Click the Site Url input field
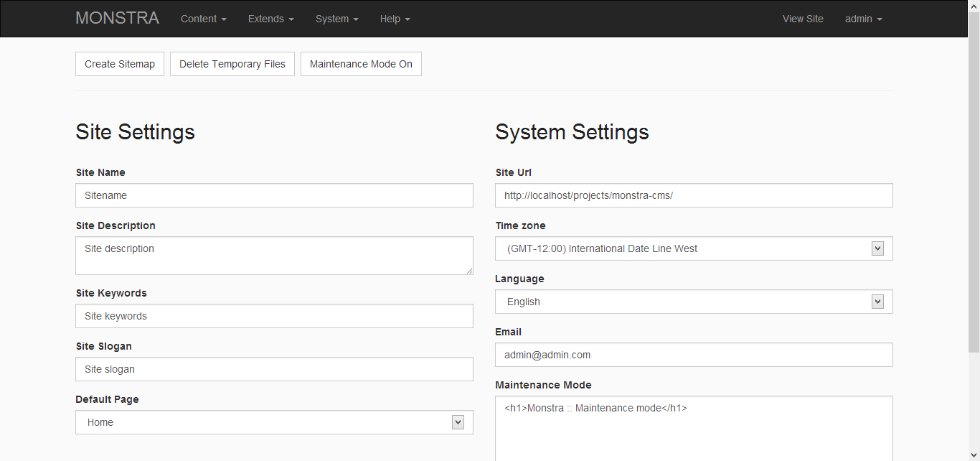 coord(694,195)
